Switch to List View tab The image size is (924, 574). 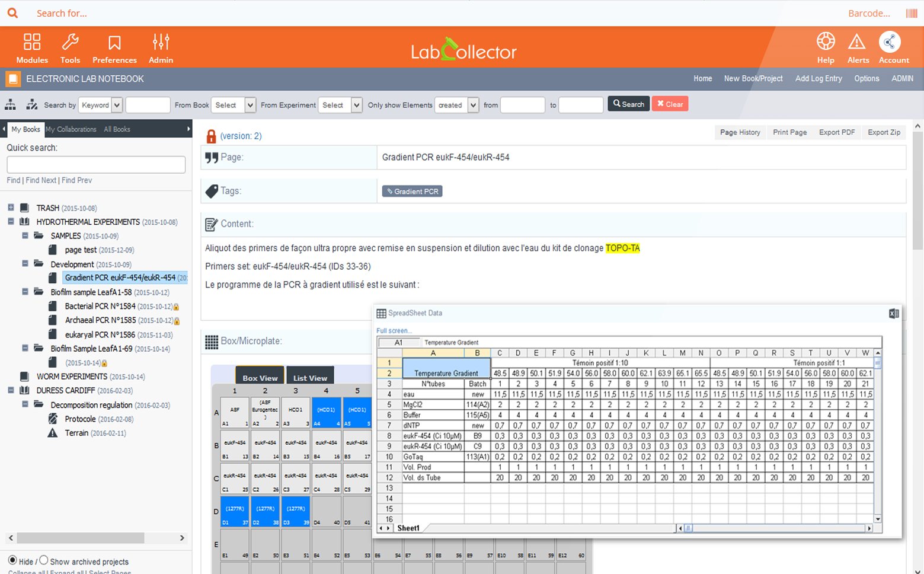pyautogui.click(x=310, y=377)
